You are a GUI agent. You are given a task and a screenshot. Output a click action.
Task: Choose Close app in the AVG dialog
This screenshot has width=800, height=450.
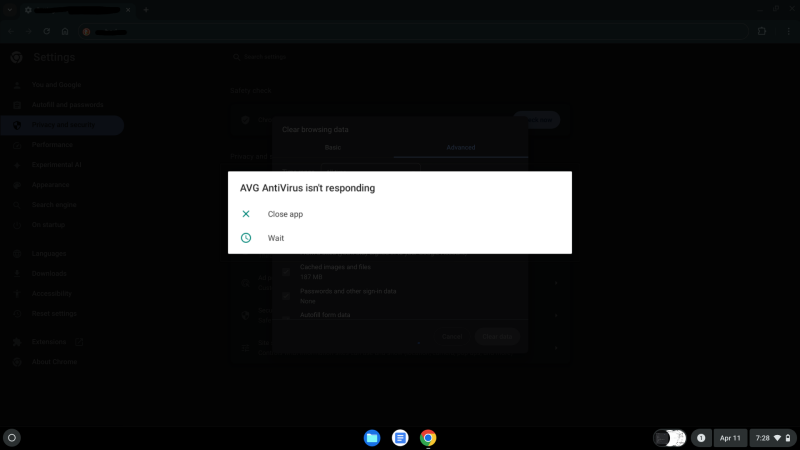(399, 214)
